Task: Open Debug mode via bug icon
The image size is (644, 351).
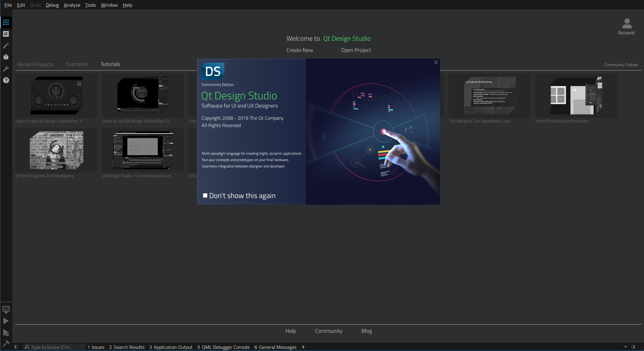Action: click(x=6, y=57)
